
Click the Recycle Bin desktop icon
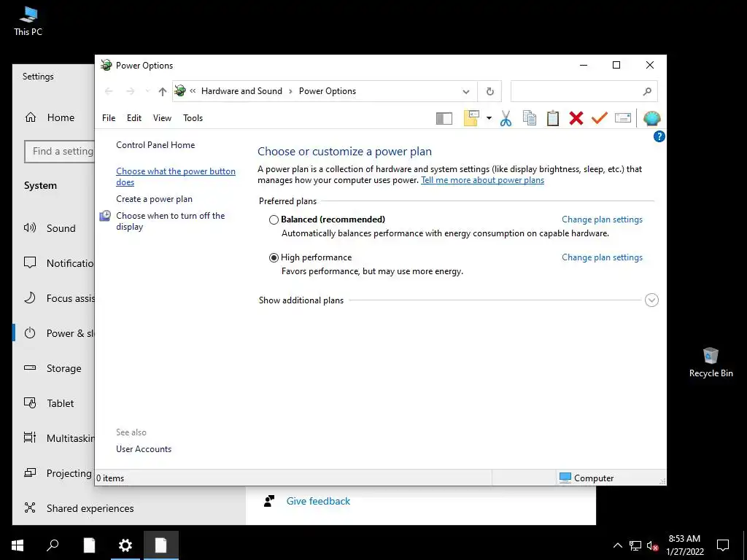click(711, 362)
